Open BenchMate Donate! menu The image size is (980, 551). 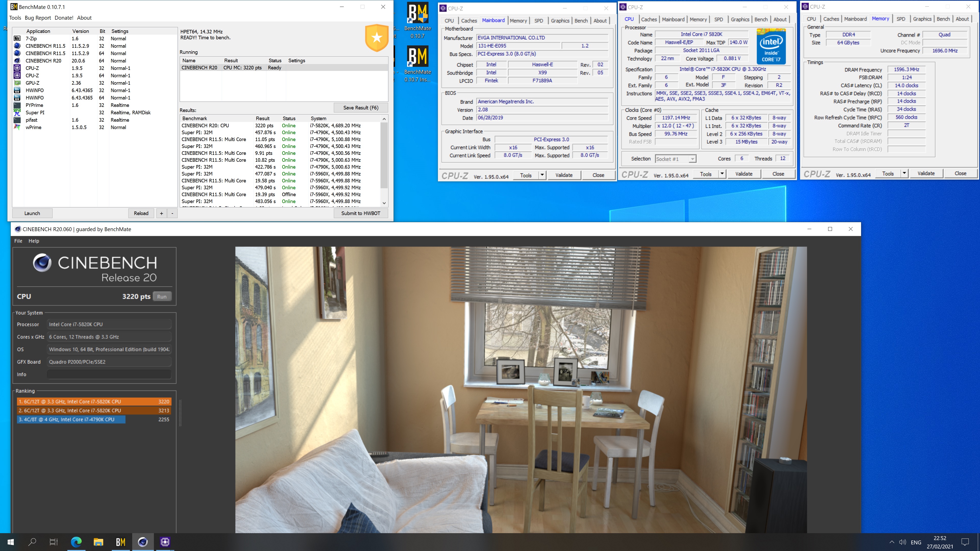(64, 18)
